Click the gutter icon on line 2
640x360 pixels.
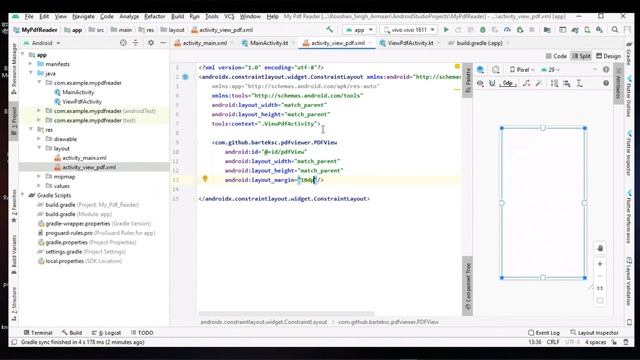(185, 77)
